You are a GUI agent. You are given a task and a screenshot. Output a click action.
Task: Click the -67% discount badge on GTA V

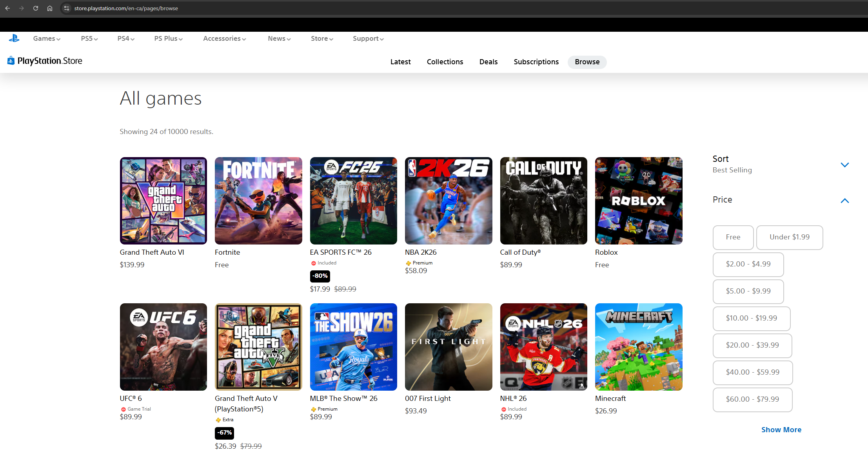coord(225,433)
